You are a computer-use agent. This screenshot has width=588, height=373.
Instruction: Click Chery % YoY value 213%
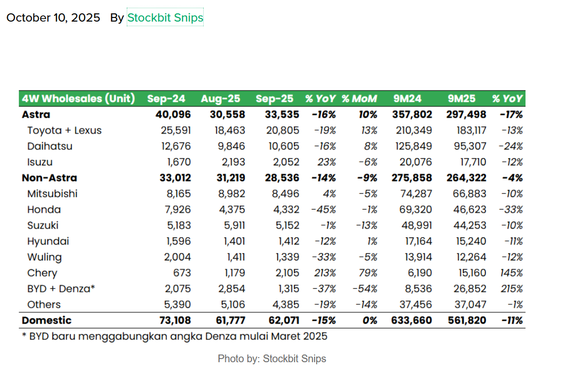point(325,273)
